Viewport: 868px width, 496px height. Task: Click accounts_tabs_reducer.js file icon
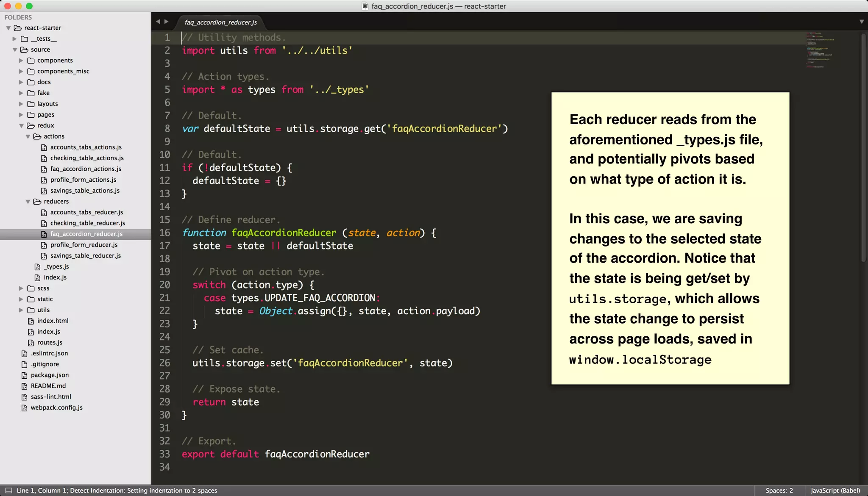(x=44, y=213)
